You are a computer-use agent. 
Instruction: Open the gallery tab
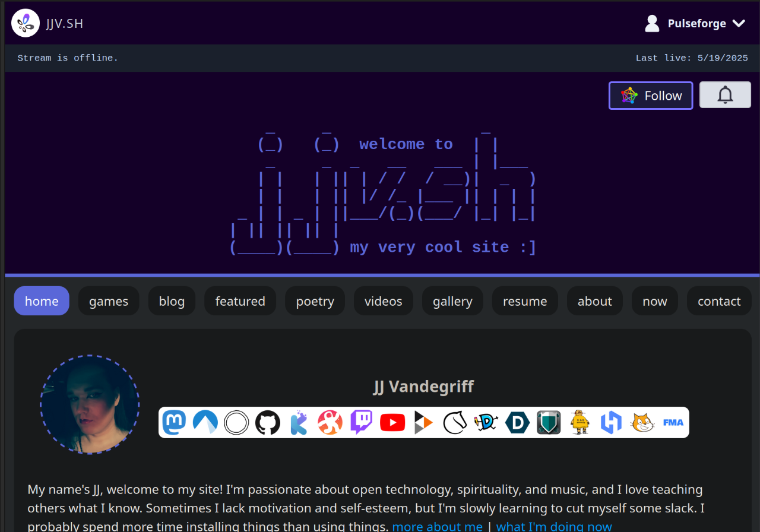pyautogui.click(x=452, y=301)
